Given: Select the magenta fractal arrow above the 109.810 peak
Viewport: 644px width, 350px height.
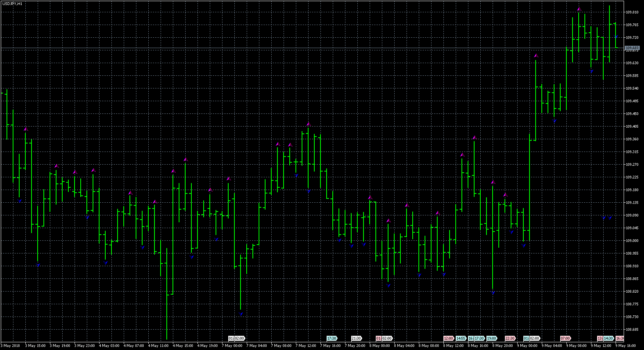Looking at the screenshot, I should pos(579,9).
